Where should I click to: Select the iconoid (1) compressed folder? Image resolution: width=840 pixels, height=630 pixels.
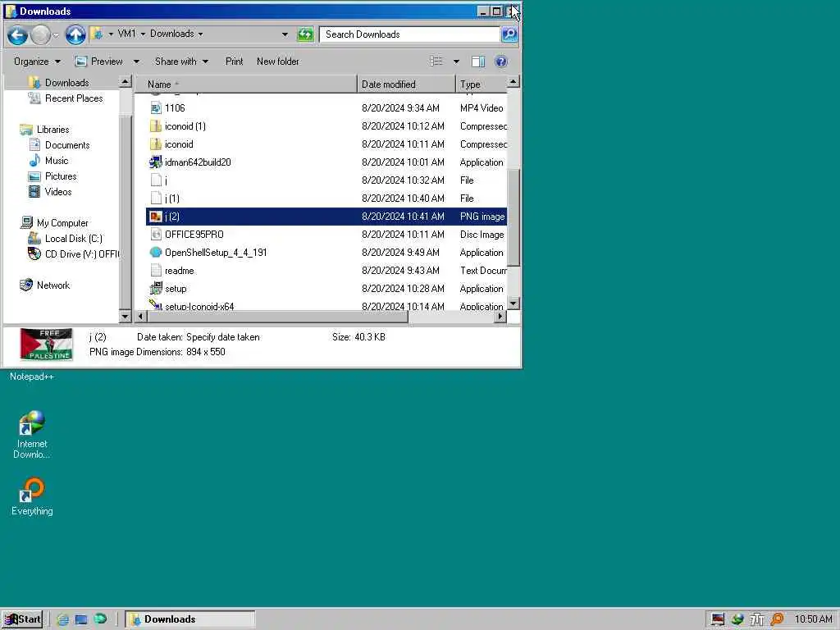pyautogui.click(x=326, y=126)
